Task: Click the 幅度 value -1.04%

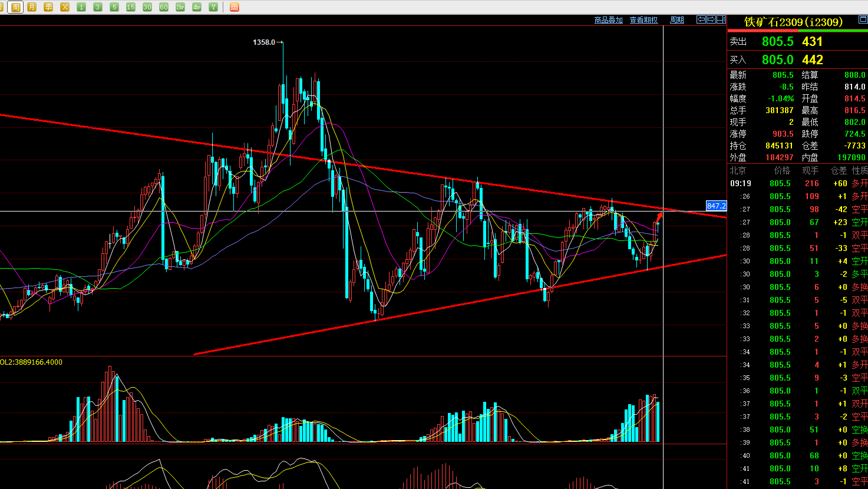Action: pyautogui.click(x=781, y=98)
